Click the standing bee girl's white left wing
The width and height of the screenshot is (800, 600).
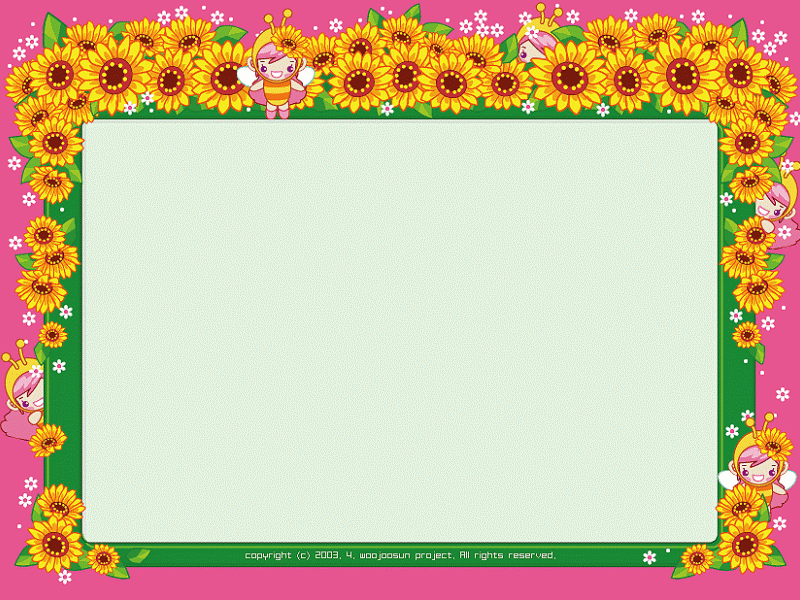[246, 76]
